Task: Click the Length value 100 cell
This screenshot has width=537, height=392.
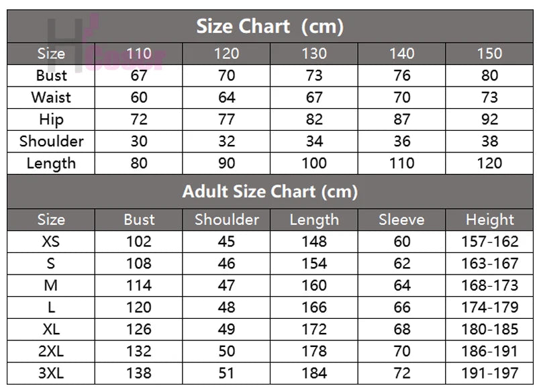Action: 314,163
